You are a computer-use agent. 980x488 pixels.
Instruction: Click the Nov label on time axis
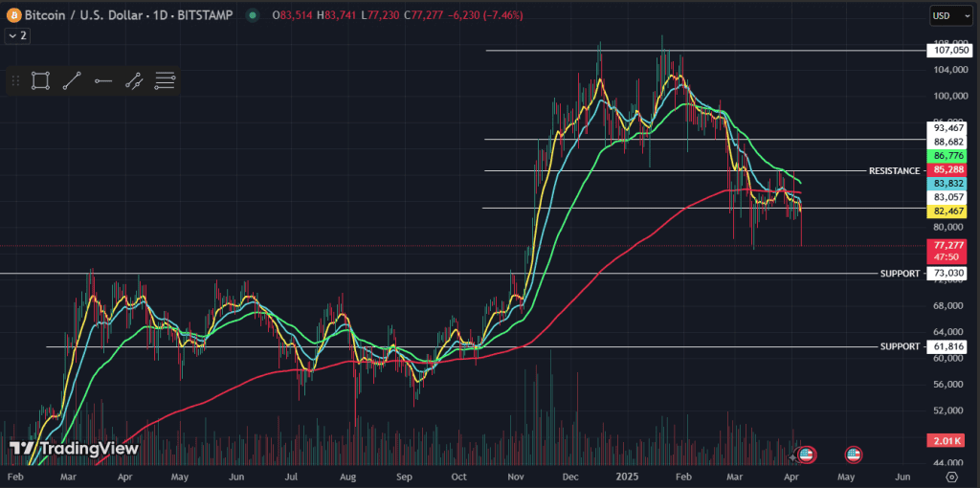point(516,477)
